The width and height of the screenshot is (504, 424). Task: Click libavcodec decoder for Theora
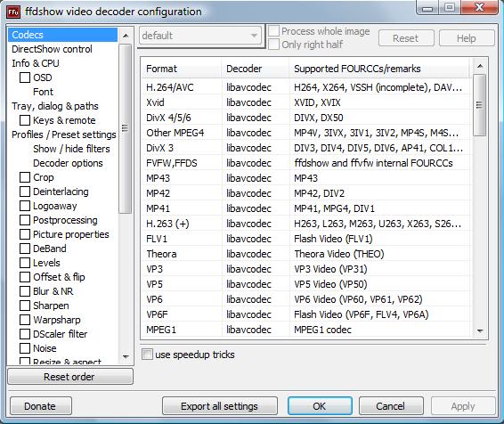coord(248,254)
